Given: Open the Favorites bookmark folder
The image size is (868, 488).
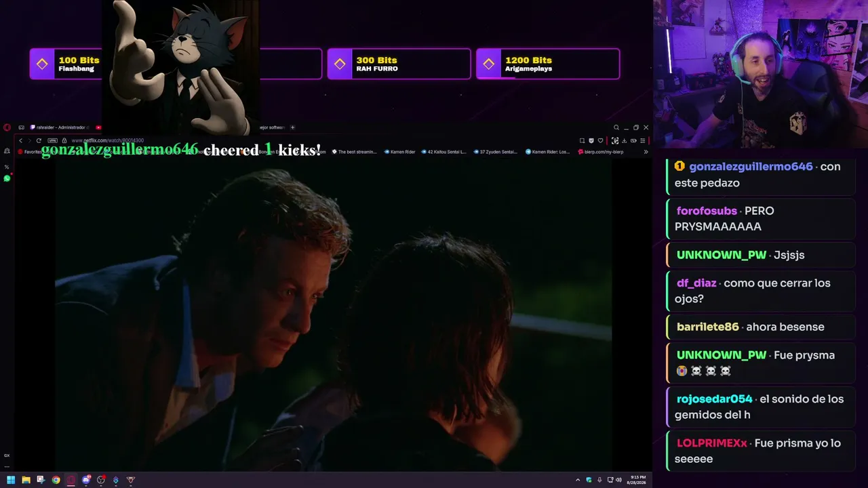Looking at the screenshot, I should tap(31, 152).
